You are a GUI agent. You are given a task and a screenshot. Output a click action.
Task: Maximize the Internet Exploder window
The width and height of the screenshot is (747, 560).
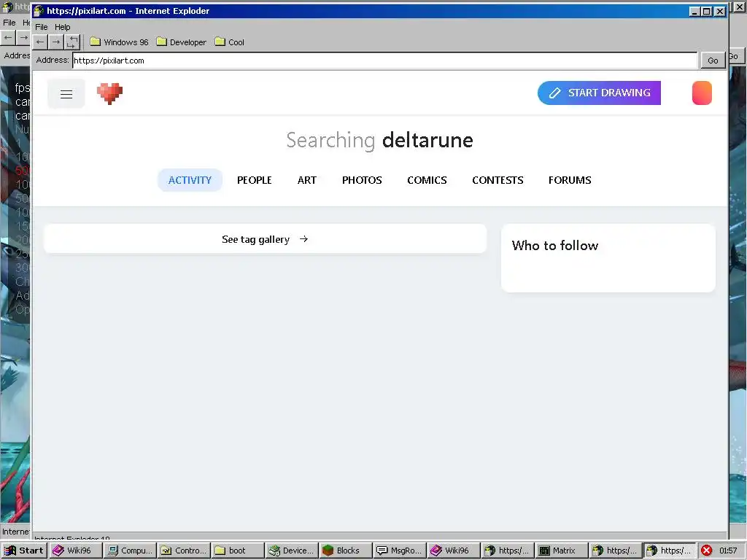[708, 11]
